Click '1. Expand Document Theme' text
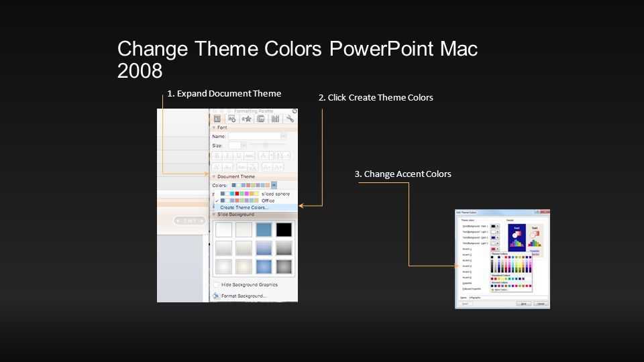This screenshot has width=644, height=362. tap(224, 94)
